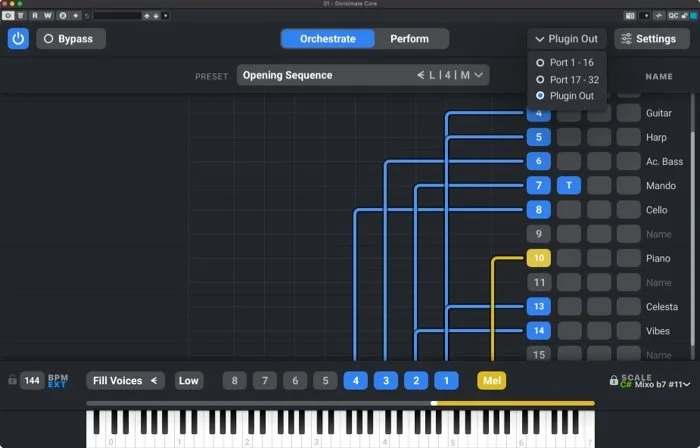
Task: Toggle channel 7 Mando output
Action: point(538,185)
